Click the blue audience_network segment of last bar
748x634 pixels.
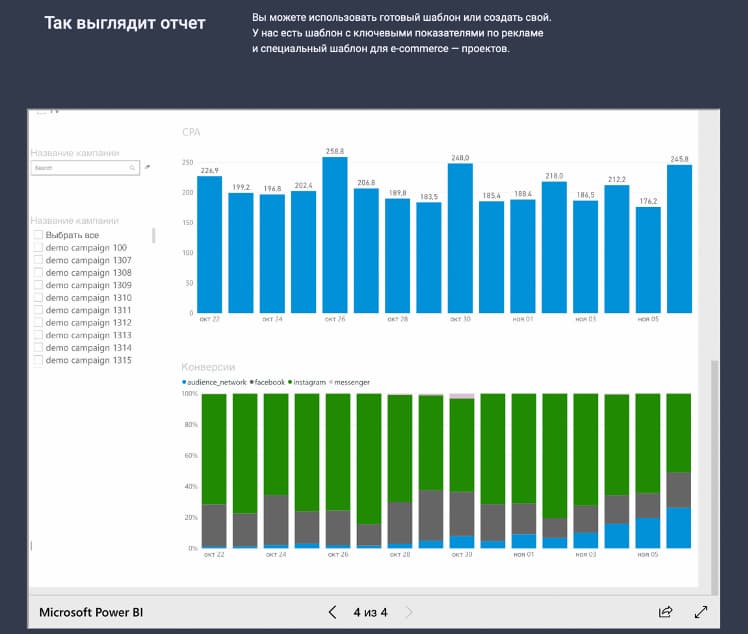tap(679, 528)
